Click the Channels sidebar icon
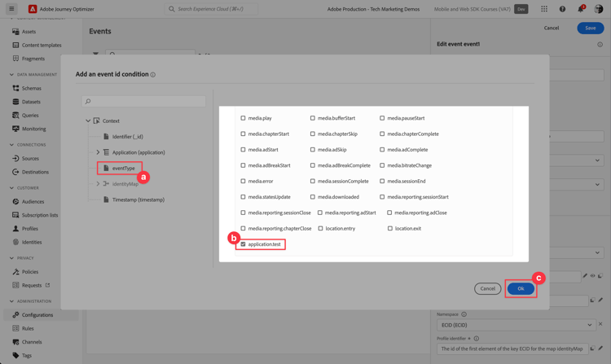 (x=15, y=342)
